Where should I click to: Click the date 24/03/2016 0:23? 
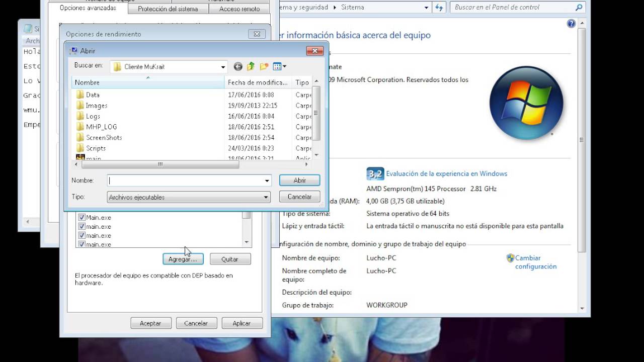(251, 148)
